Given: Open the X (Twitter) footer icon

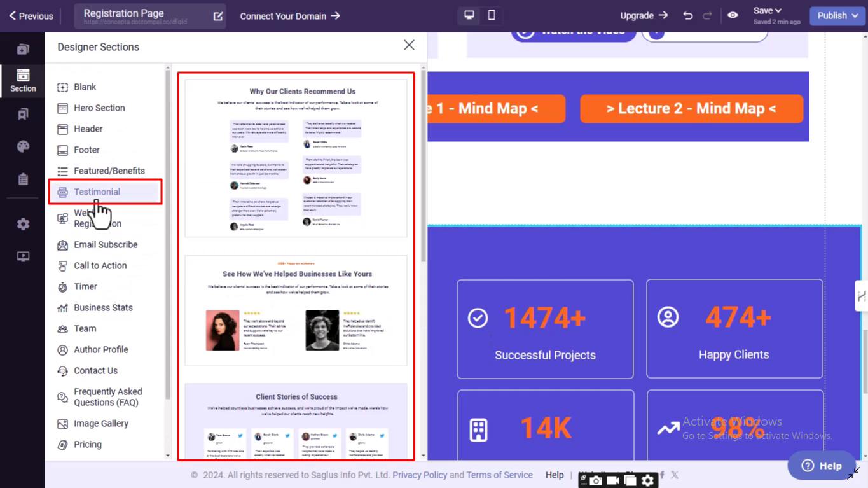Looking at the screenshot, I should click(x=675, y=475).
